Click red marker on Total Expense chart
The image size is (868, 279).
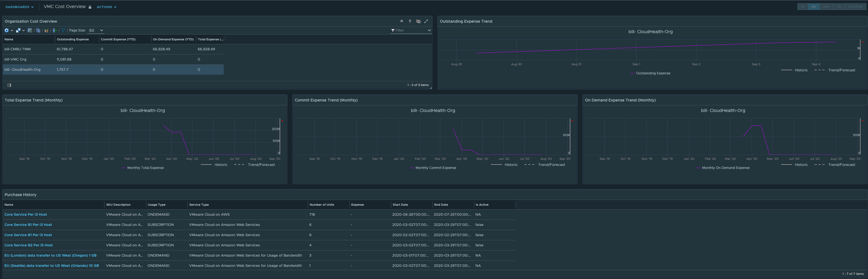click(282, 121)
